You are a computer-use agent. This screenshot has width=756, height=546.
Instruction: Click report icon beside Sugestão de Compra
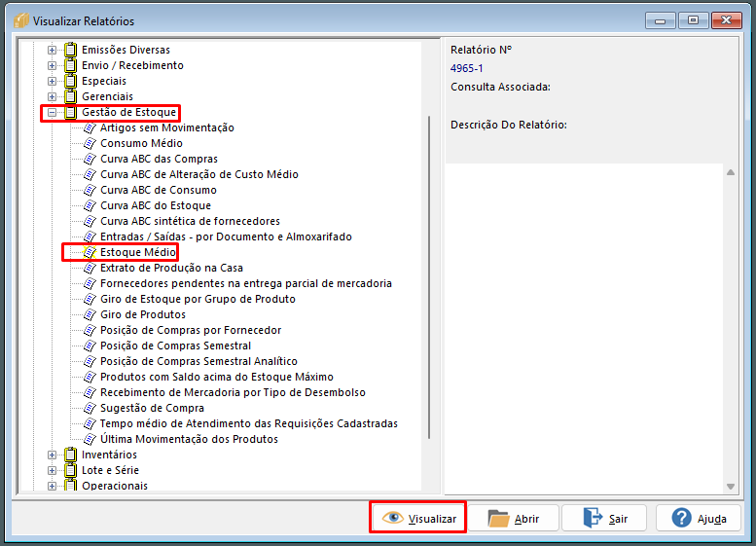(90, 408)
